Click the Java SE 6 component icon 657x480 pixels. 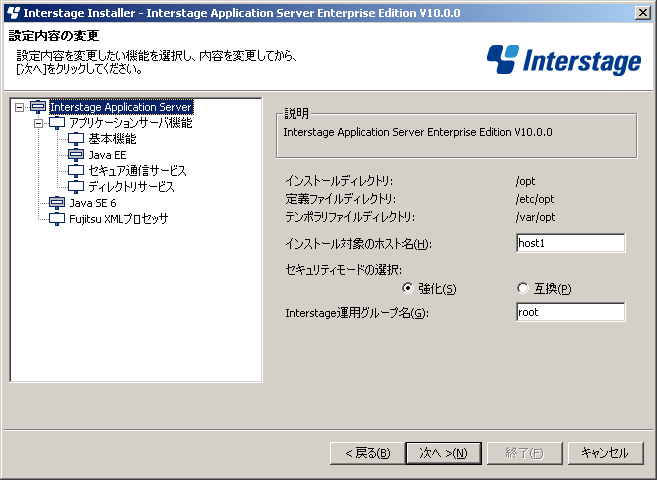tap(57, 203)
